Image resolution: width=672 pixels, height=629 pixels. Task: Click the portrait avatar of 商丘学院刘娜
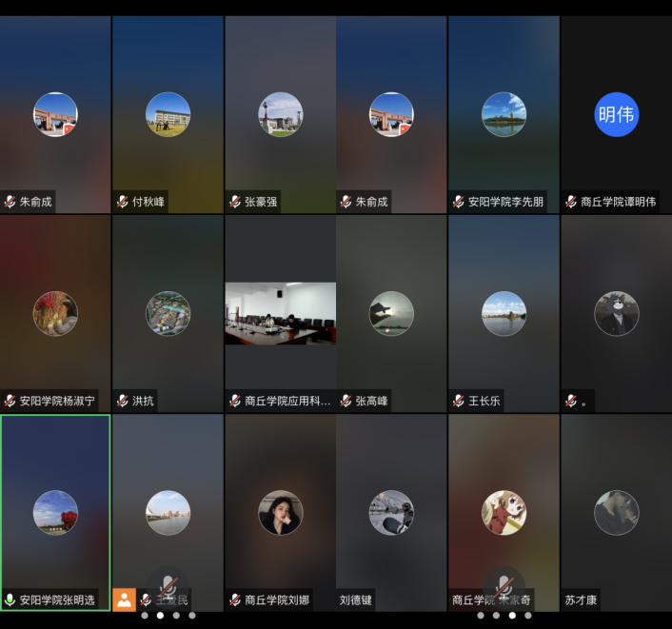coord(280,512)
